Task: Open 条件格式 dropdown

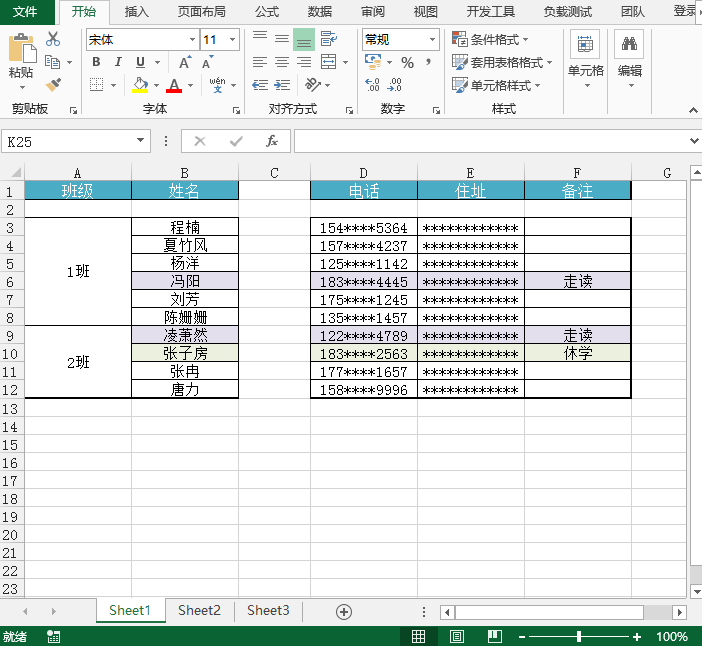Action: click(x=491, y=39)
